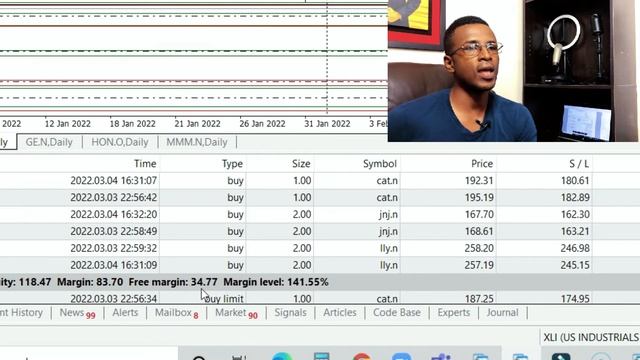Click the XLI (US INDUSTRIALS label
Image resolution: width=640 pixels, height=360 pixels.
(591, 338)
